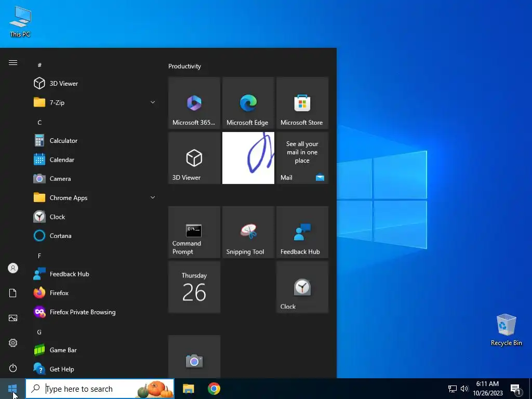532x399 pixels.
Task: Launch Camera from the app list
Action: pos(94,179)
